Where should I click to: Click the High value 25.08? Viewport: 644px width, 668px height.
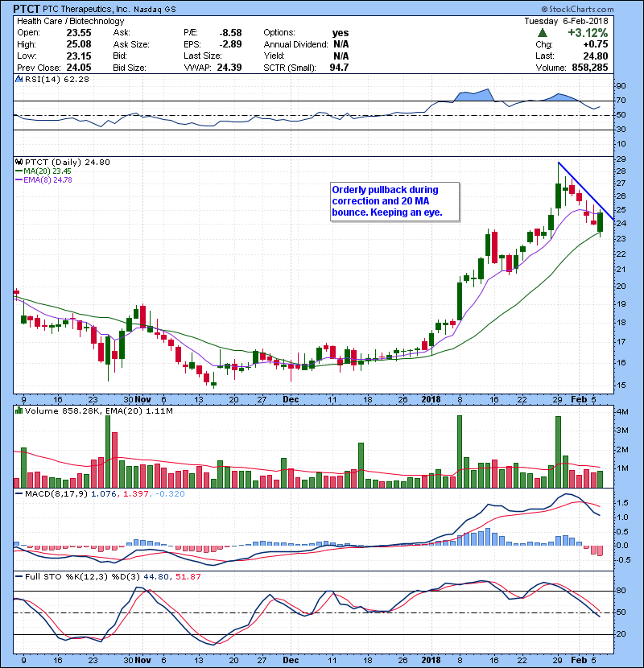tap(79, 44)
